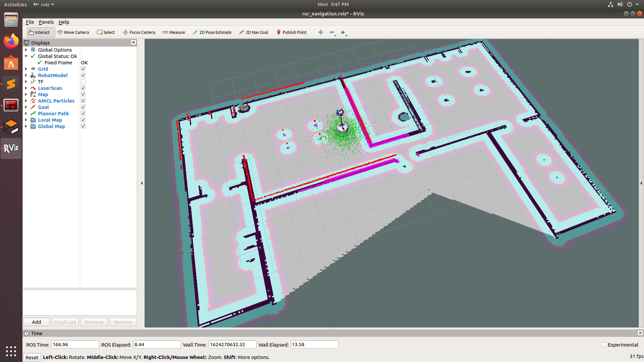Click the add tool plus icon
This screenshot has width=644, height=362.
tap(320, 32)
